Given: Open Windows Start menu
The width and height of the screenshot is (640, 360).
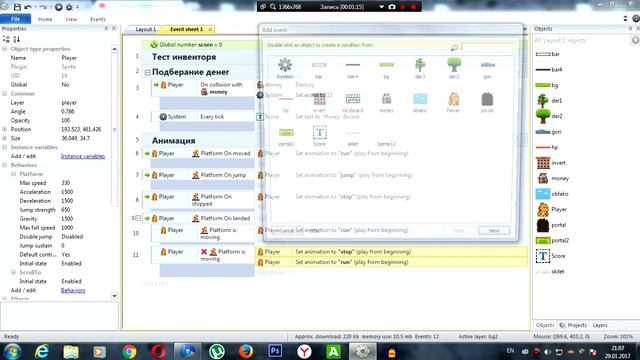Looking at the screenshot, I should (x=12, y=351).
